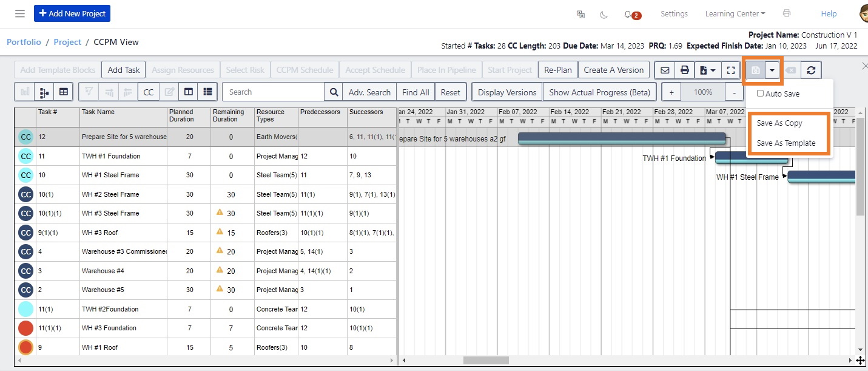Click the Add Task button
The width and height of the screenshot is (868, 371).
[123, 69]
